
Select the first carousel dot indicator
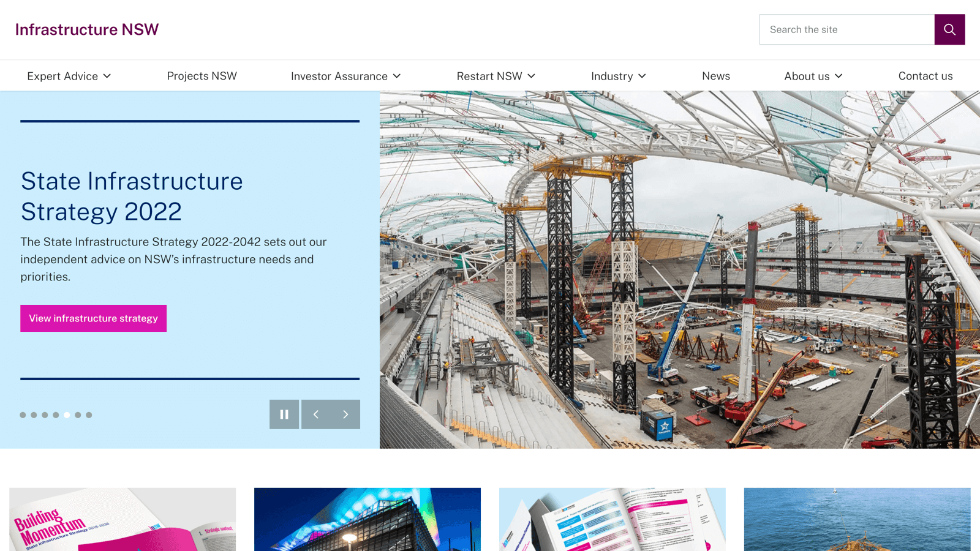click(23, 415)
